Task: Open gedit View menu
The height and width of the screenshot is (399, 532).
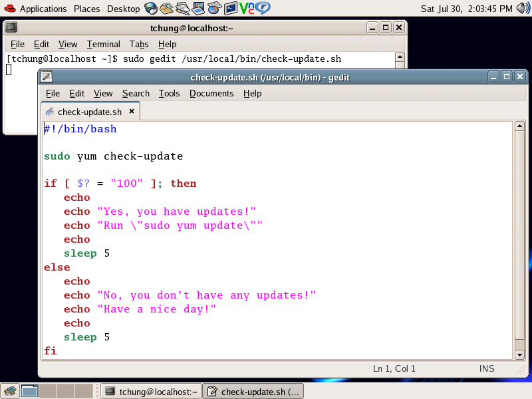Action: pos(103,93)
